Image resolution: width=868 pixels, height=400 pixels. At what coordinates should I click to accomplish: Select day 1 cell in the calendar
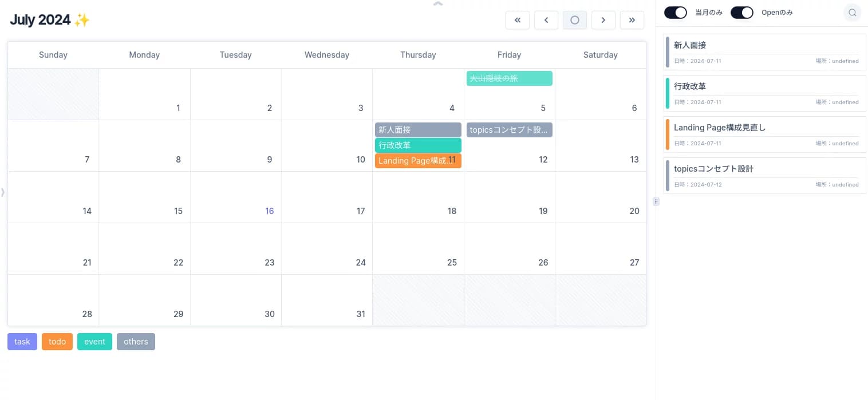[x=144, y=94]
